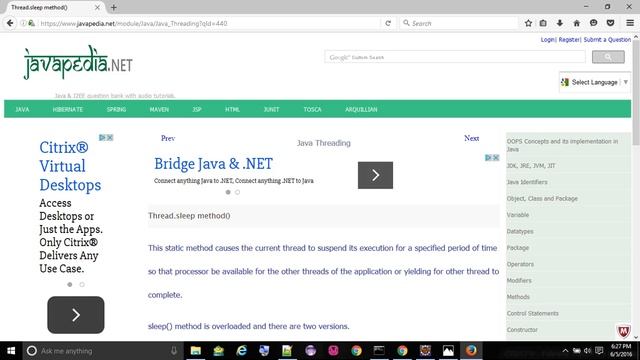Select first carousel dot in Bridge Java ad
The height and width of the screenshot is (360, 640).
tap(228, 192)
